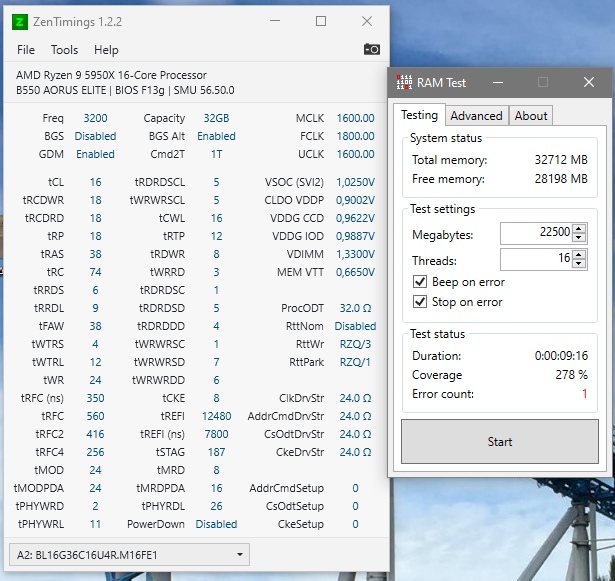
Task: Click the Coverage value 278 %
Action: tap(571, 375)
